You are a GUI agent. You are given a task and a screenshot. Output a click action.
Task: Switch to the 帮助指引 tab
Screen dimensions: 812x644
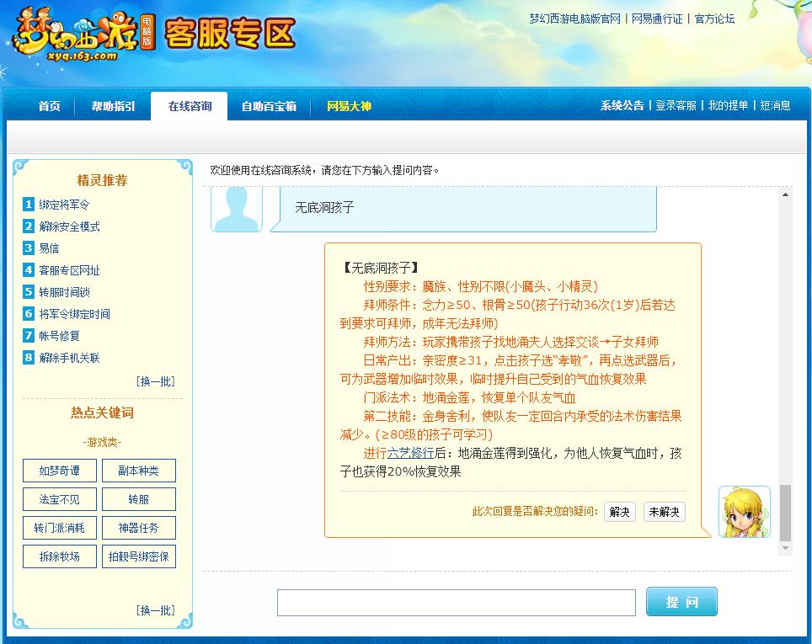click(x=112, y=107)
